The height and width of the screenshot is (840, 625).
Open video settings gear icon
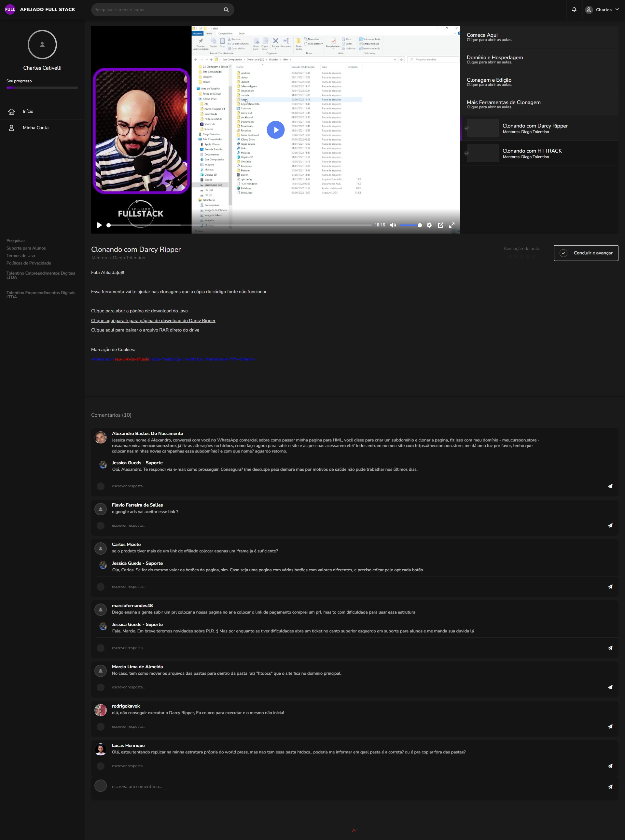(429, 225)
